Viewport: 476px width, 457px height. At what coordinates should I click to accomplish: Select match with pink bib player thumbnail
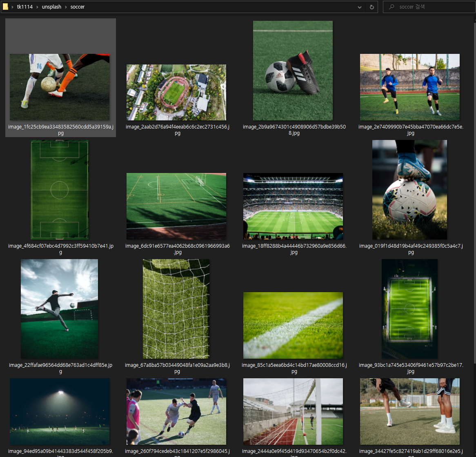[176, 411]
